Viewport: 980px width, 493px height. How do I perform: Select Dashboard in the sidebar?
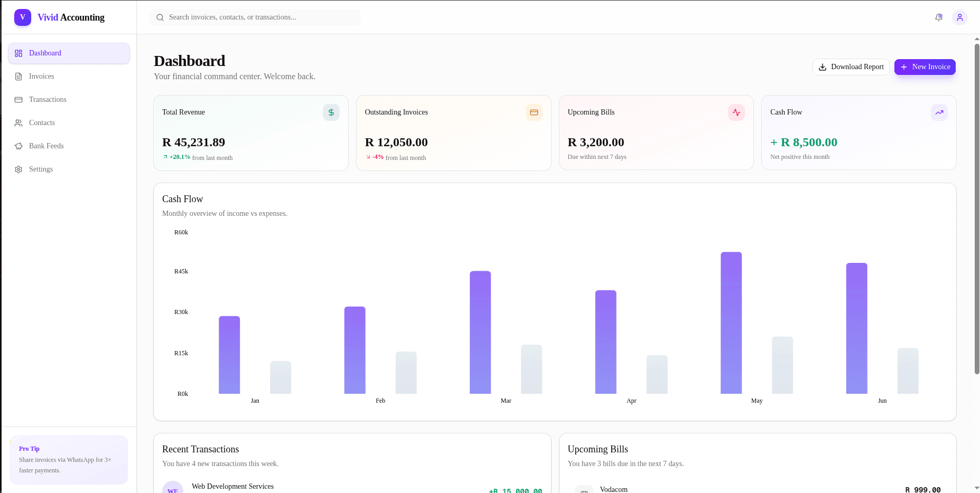69,53
